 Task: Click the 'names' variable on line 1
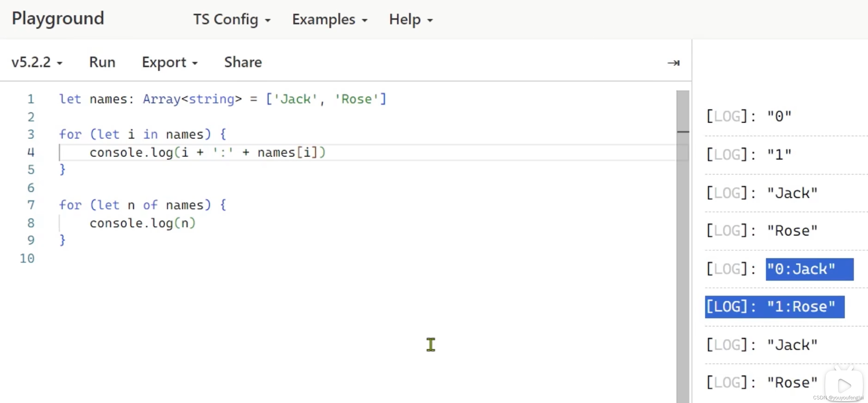pyautogui.click(x=109, y=99)
